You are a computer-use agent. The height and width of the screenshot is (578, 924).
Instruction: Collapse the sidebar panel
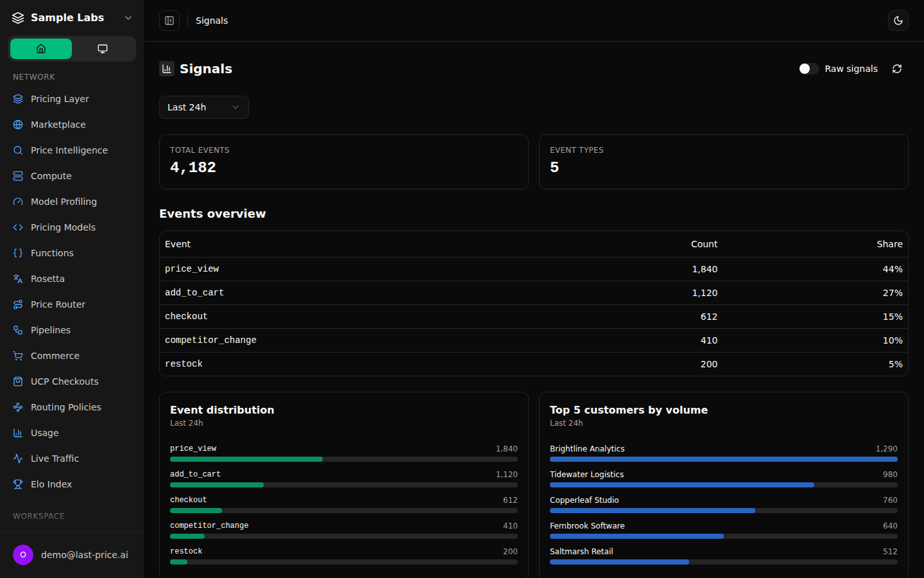pos(169,21)
